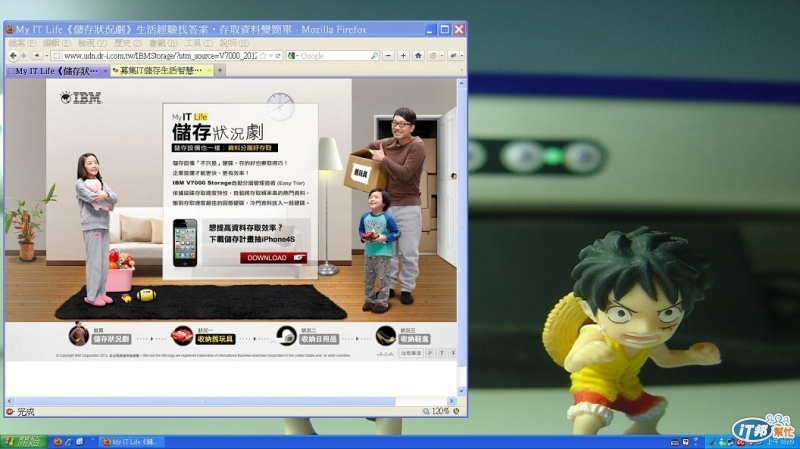The width and height of the screenshot is (800, 449).
Task: Click the red toy car icon
Action: [182, 336]
